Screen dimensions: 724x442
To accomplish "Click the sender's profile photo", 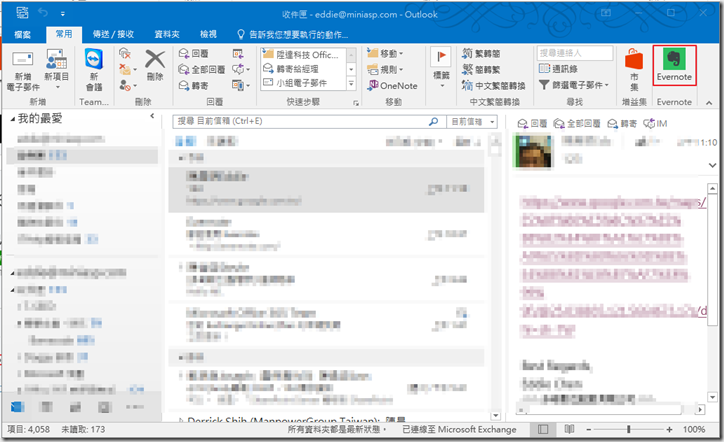I will (x=533, y=150).
